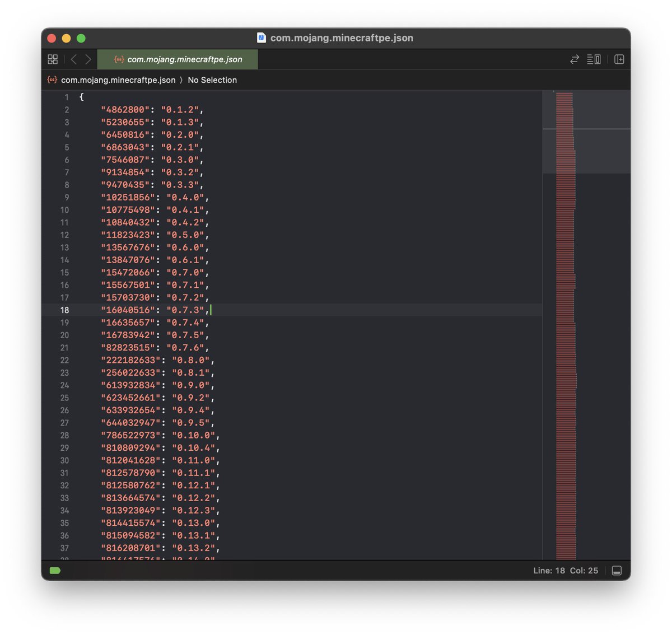The width and height of the screenshot is (672, 635).
Task: Click the value "0.3.2"
Action: [180, 172]
